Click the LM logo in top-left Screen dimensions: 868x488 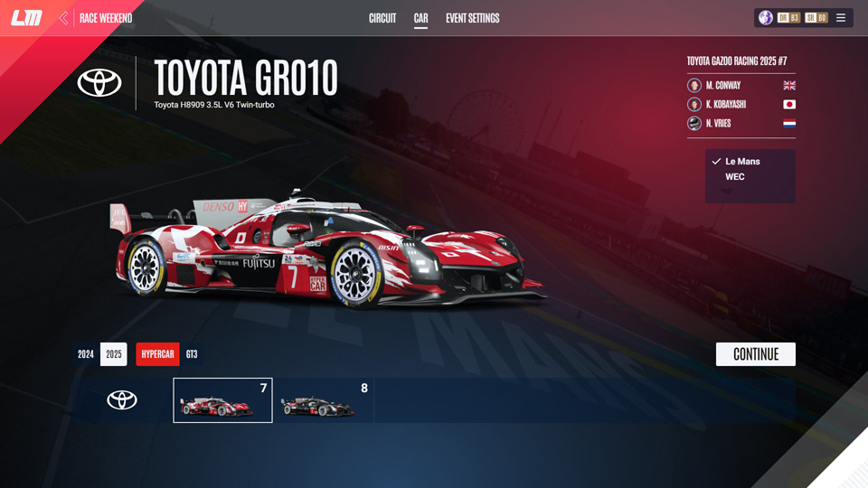pos(26,18)
